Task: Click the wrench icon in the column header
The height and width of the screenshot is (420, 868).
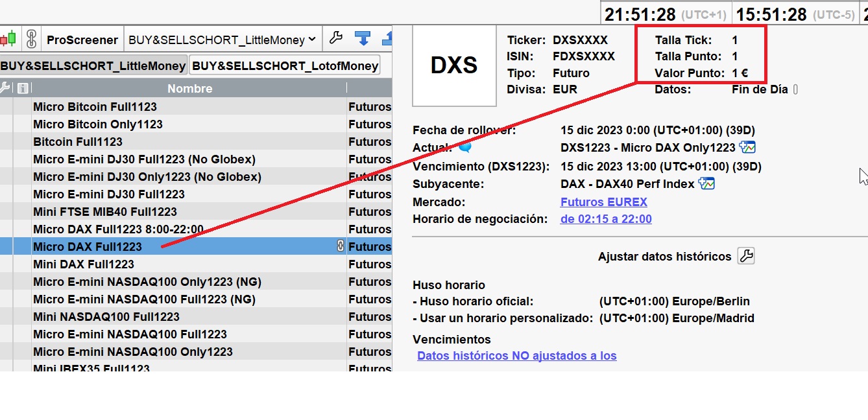Action: [x=5, y=88]
